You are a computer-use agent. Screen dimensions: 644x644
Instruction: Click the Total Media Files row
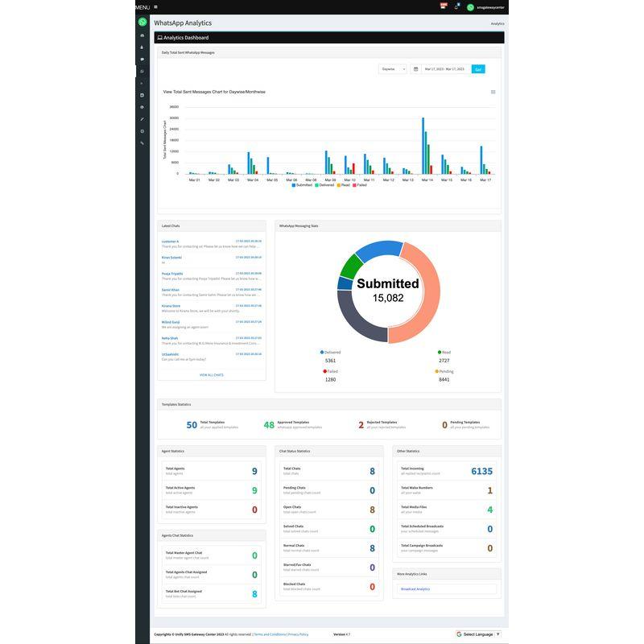click(447, 510)
